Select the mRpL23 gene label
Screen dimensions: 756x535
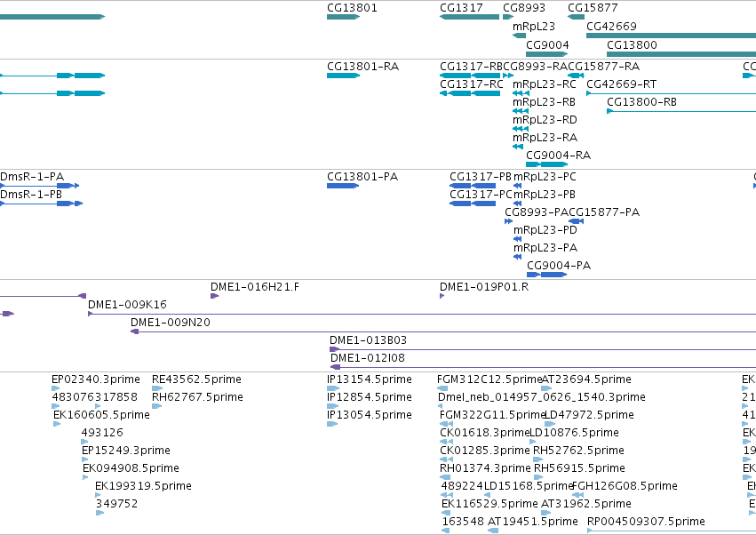click(534, 26)
